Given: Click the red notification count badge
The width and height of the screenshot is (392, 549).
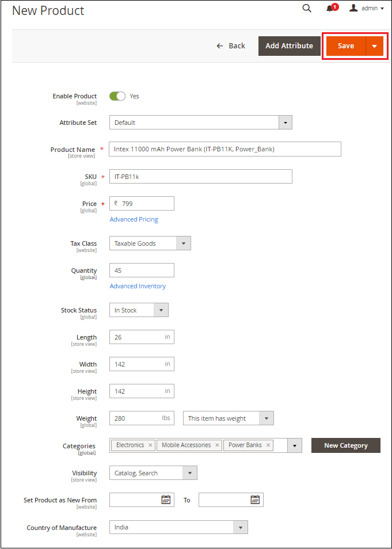Looking at the screenshot, I should click(x=335, y=7).
